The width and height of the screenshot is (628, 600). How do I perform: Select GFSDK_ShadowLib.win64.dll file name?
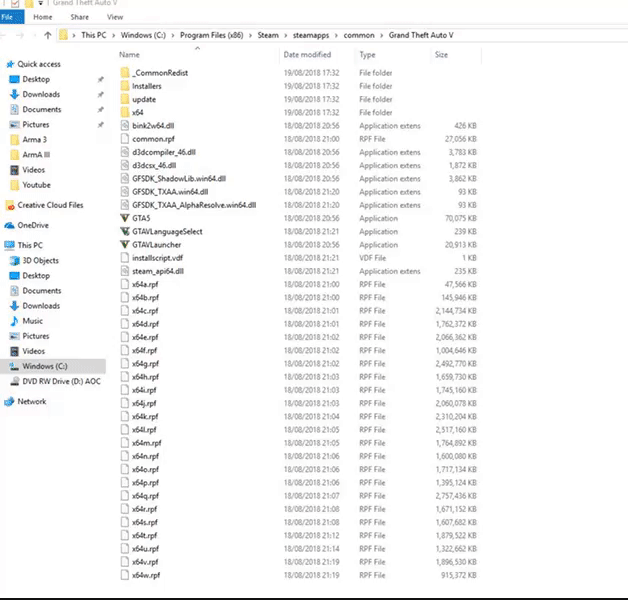179,179
